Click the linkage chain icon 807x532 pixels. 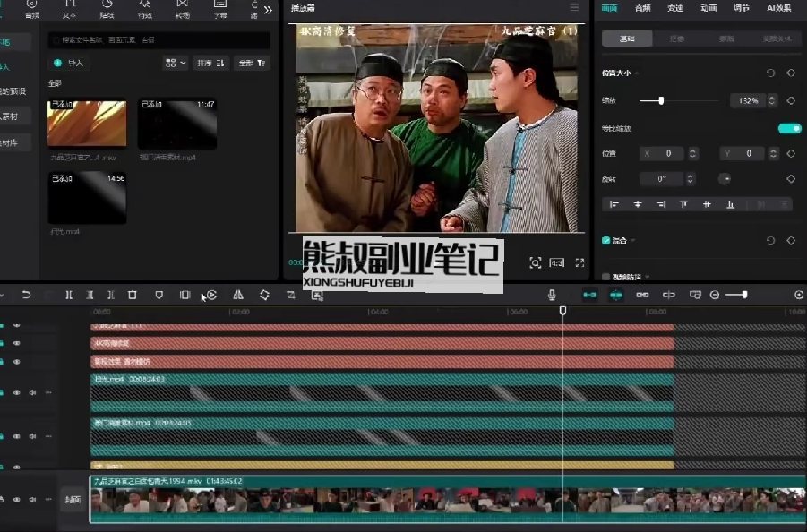pos(642,295)
